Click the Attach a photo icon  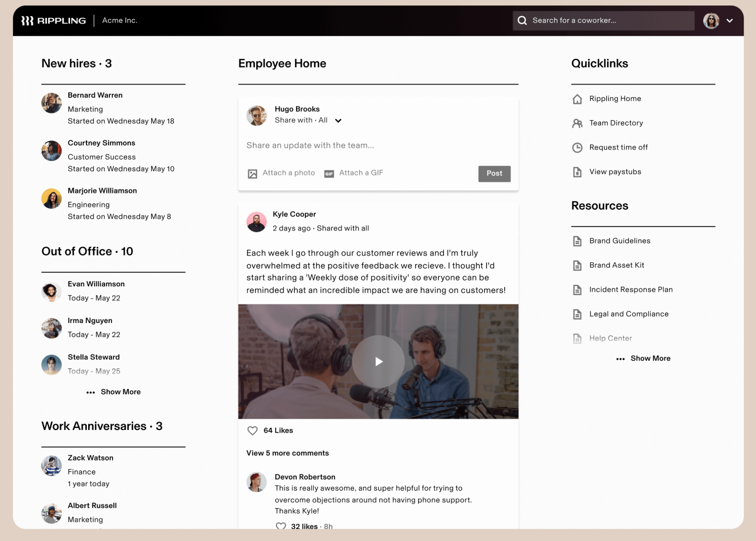click(x=252, y=174)
